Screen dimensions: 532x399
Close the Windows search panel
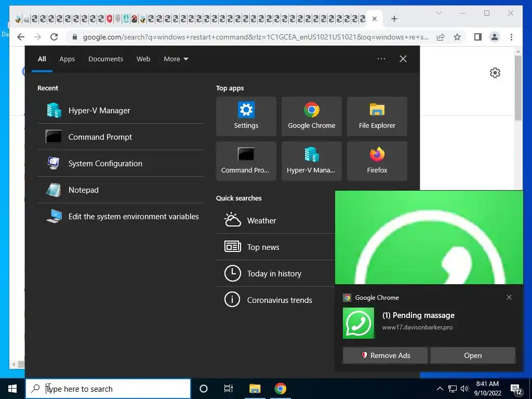(x=403, y=59)
